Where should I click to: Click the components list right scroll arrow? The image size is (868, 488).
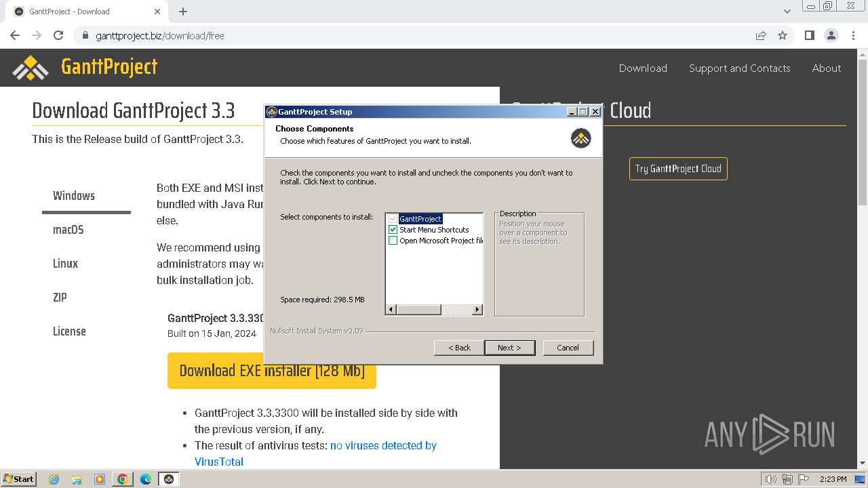(477, 310)
